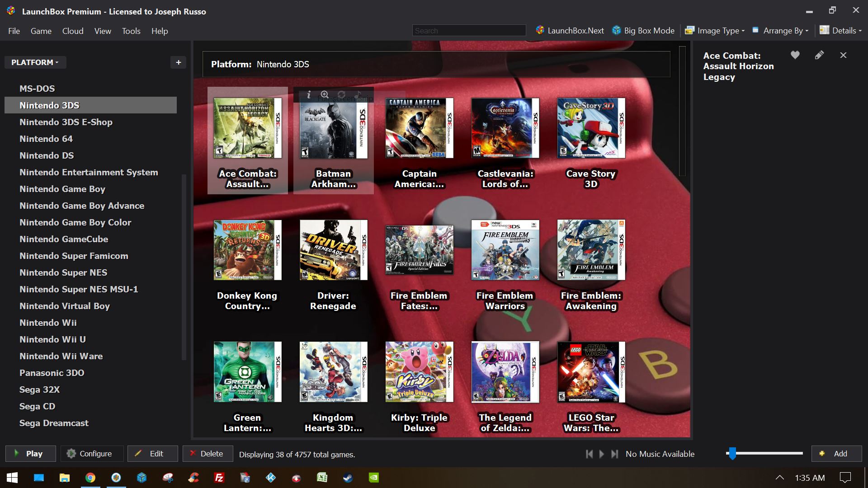Click the box size zoom slider
This screenshot has width=868, height=488.
(732, 453)
